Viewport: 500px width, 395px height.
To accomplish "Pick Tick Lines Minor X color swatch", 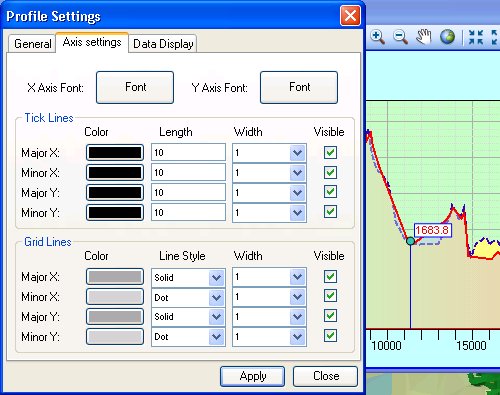I will coord(115,173).
